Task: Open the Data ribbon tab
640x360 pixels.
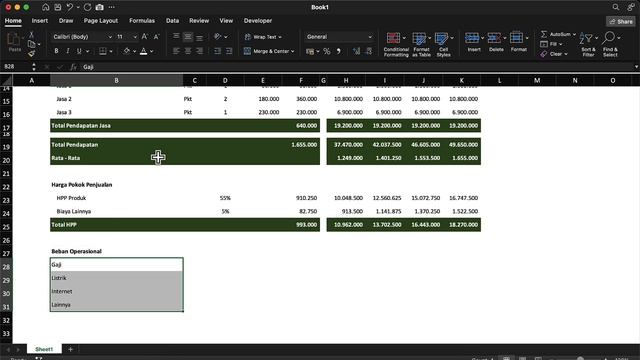Action: 172,20
